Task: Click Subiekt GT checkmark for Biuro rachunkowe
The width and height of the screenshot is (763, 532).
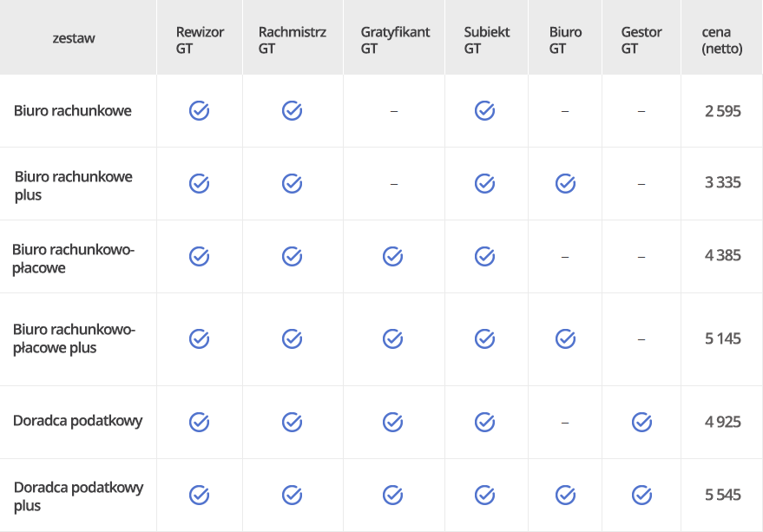Action: (x=484, y=110)
